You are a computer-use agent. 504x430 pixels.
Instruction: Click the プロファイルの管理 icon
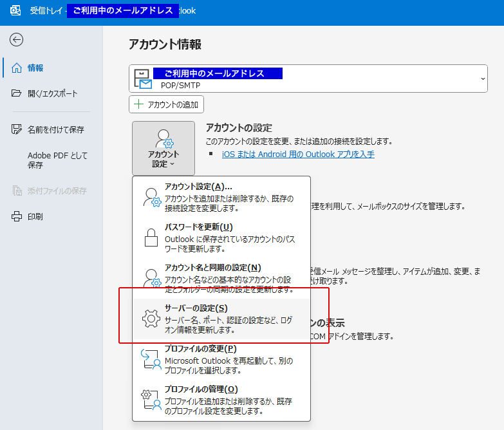(151, 399)
